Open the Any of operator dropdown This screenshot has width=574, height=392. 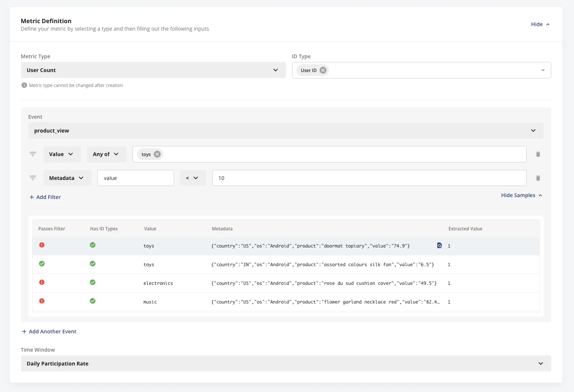[x=107, y=154]
